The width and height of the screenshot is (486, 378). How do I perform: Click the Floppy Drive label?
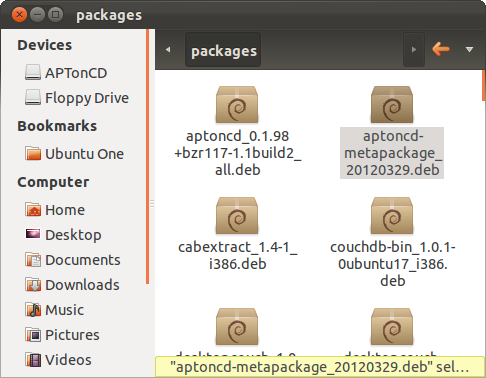tap(87, 98)
